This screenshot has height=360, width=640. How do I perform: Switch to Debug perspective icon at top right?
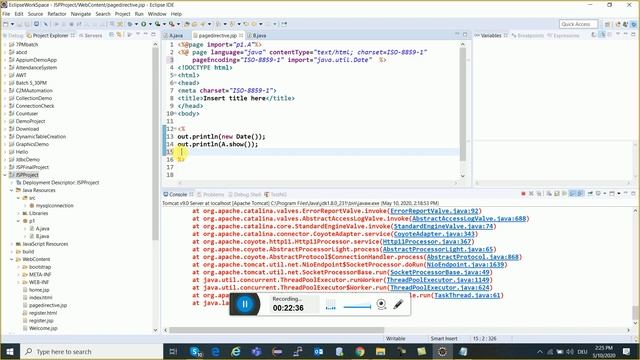pos(633,24)
